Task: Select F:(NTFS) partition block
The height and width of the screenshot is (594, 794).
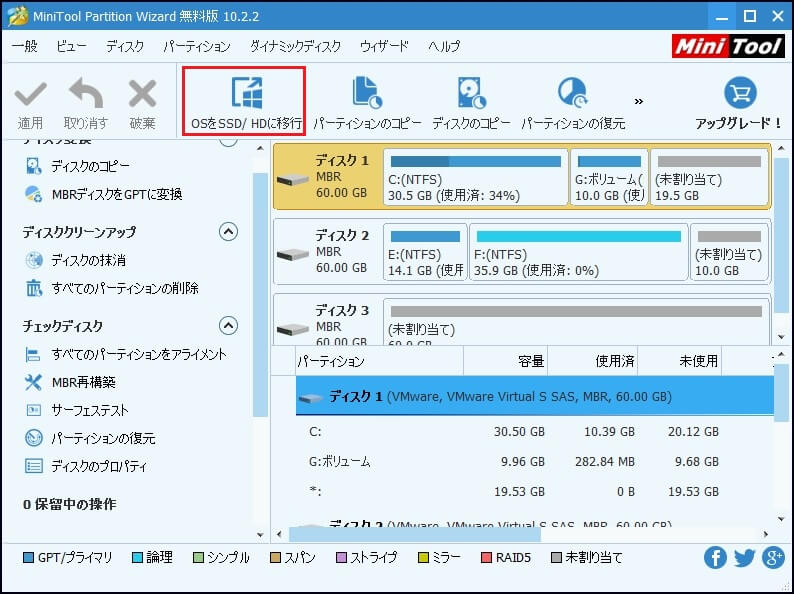Action: pyautogui.click(x=579, y=252)
